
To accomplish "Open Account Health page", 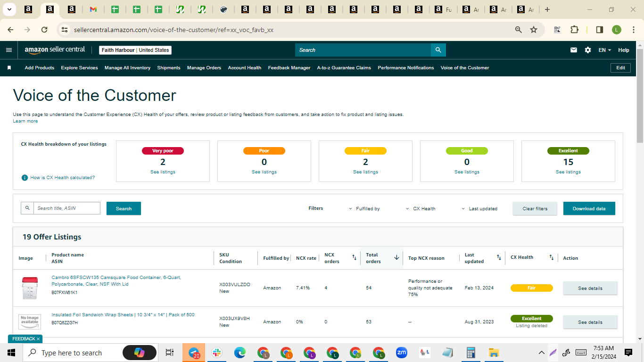I will pos(245,68).
